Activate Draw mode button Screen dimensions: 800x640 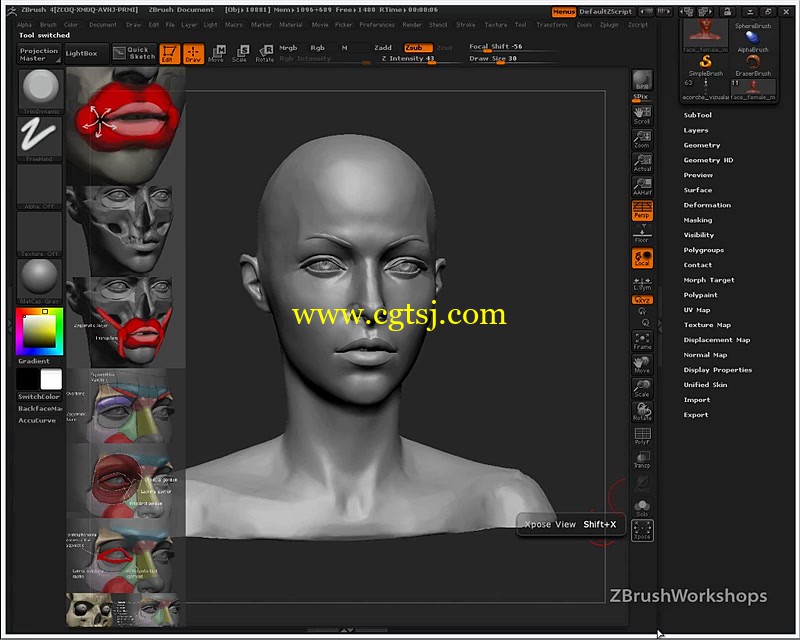pos(193,54)
